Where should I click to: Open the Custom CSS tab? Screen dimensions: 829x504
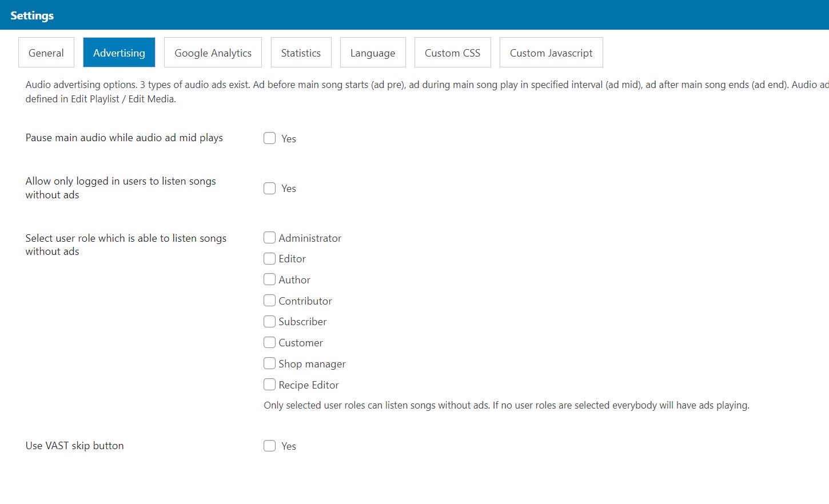click(x=452, y=53)
